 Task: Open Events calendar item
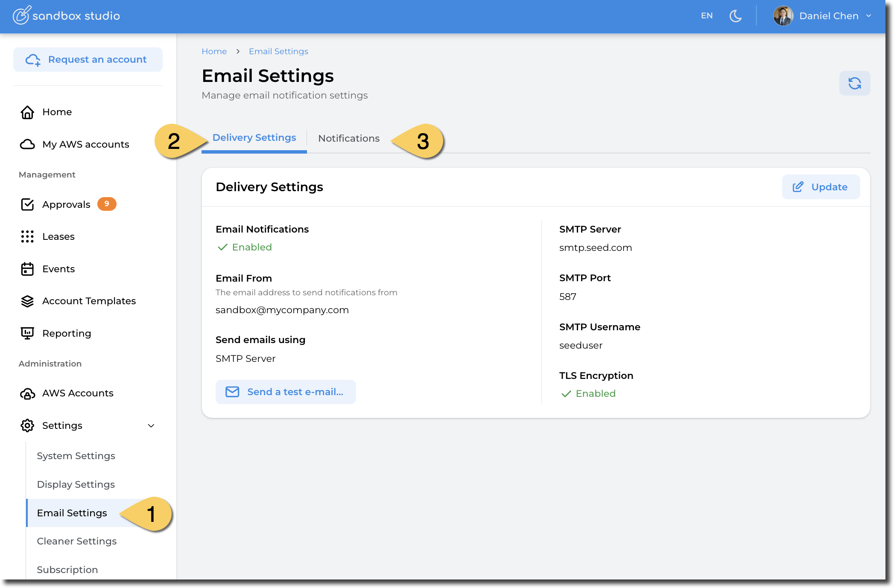point(58,269)
